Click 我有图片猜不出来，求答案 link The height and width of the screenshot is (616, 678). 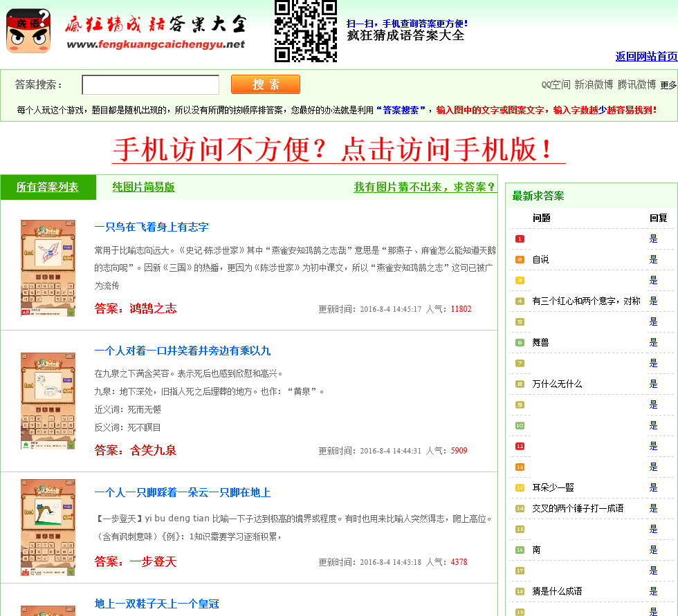point(425,187)
